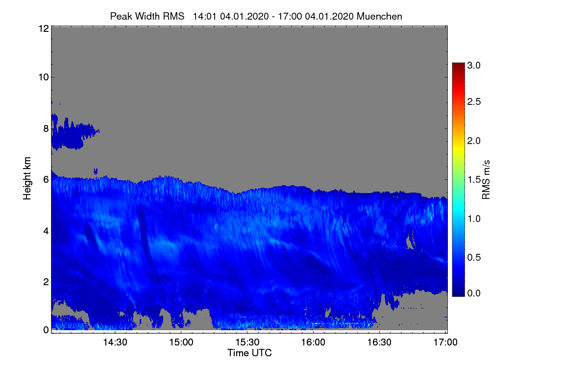Click the 15:00 time tick label
Viewport: 588px width, 392px height.
coord(181,342)
